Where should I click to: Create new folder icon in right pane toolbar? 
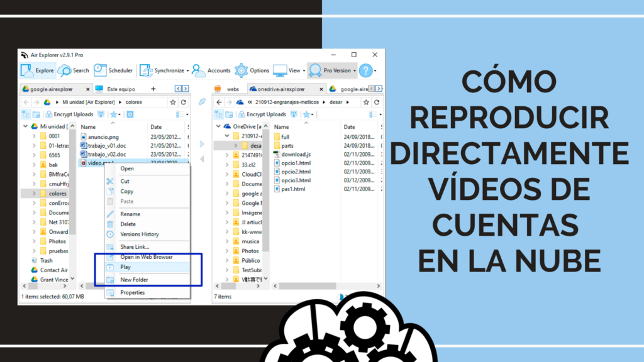[229, 114]
